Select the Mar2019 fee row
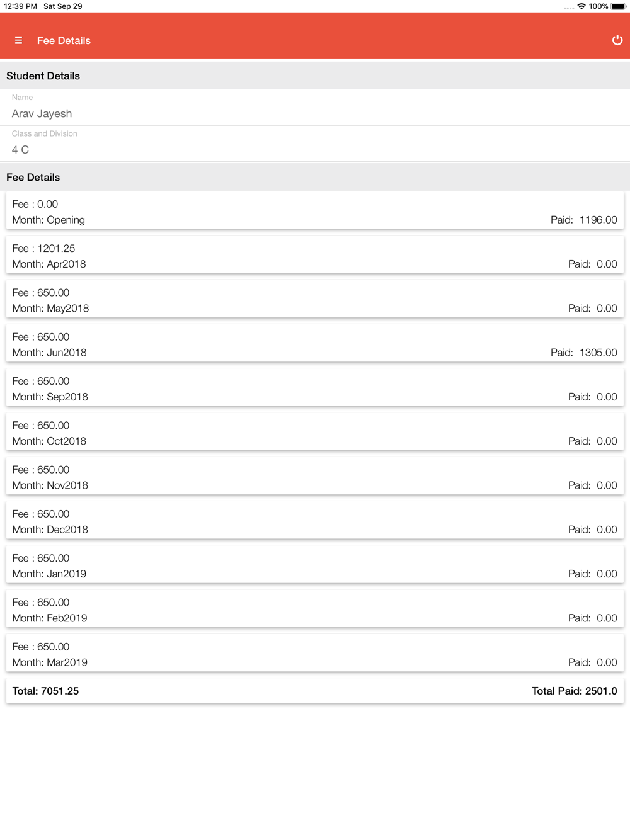630x840 pixels. 315,654
